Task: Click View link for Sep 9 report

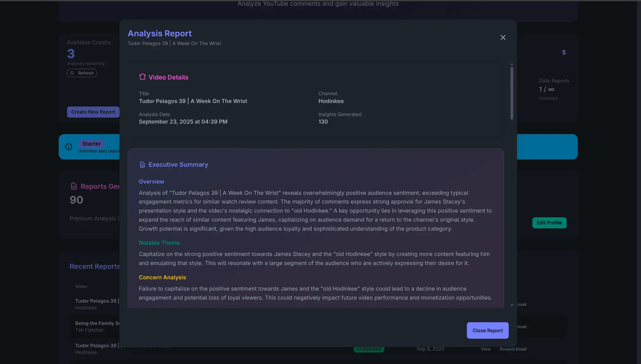Action: tap(486, 349)
